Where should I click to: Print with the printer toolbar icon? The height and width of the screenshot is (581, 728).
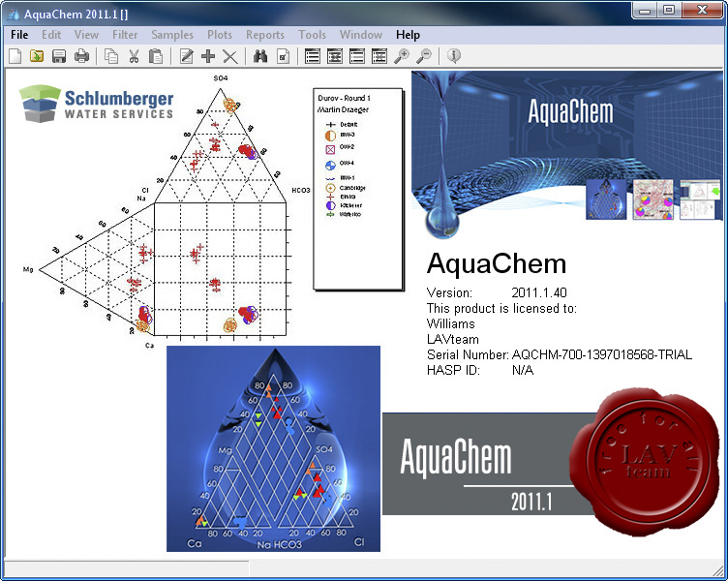(x=81, y=56)
